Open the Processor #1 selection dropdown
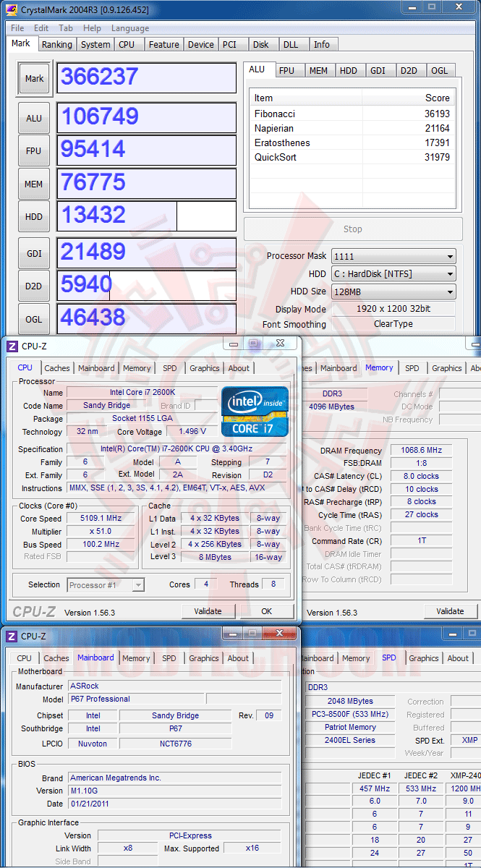 [x=106, y=584]
